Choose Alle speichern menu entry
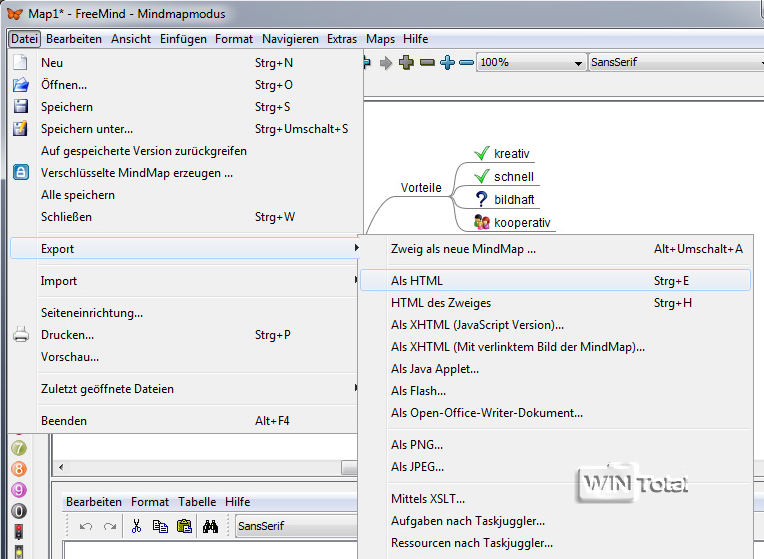This screenshot has width=764, height=559. (x=185, y=195)
